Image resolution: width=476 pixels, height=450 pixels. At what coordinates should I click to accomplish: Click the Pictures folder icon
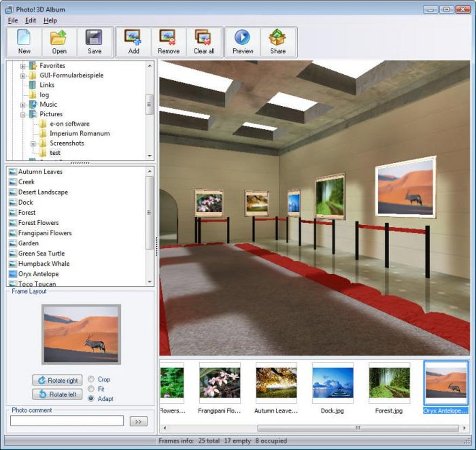(33, 114)
